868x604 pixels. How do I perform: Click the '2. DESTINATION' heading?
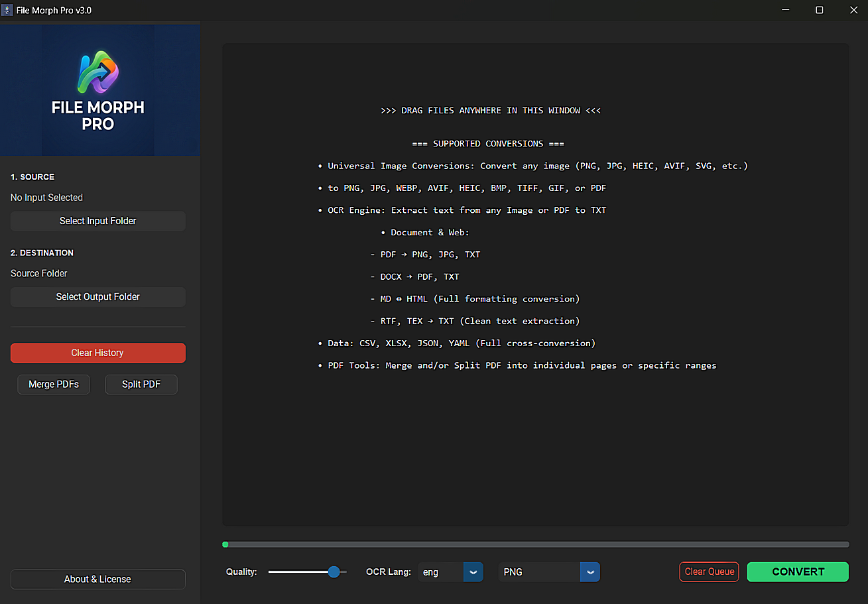click(x=42, y=253)
